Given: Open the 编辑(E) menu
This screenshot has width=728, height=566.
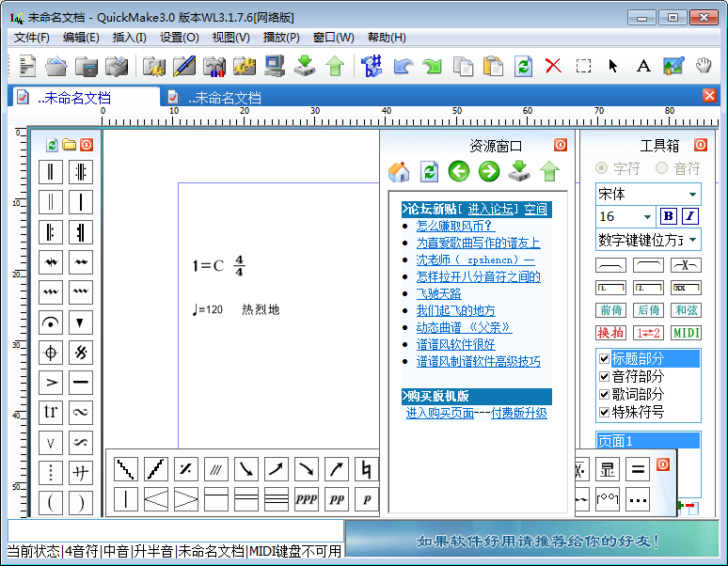Looking at the screenshot, I should [81, 37].
